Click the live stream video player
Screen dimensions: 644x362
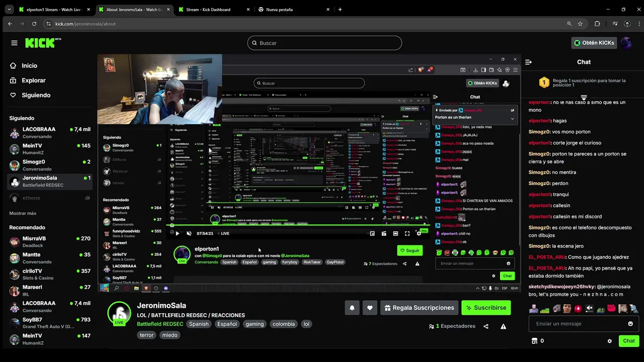click(309, 173)
